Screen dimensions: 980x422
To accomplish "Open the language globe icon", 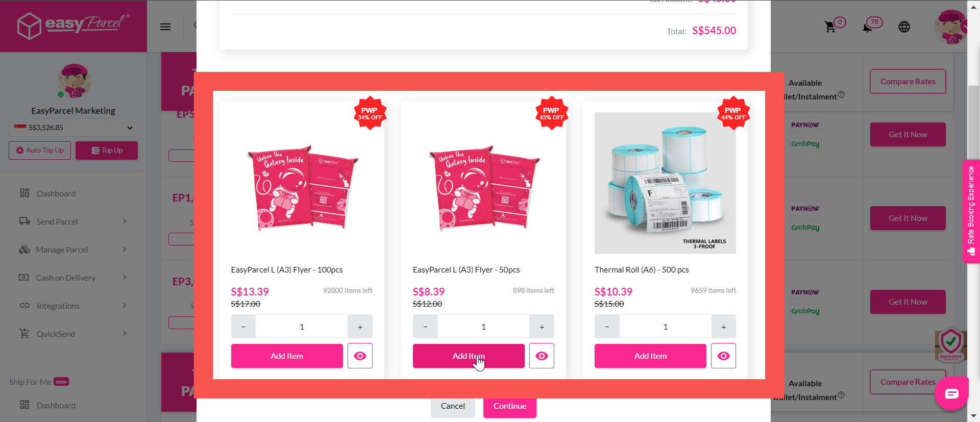I will (x=904, y=27).
